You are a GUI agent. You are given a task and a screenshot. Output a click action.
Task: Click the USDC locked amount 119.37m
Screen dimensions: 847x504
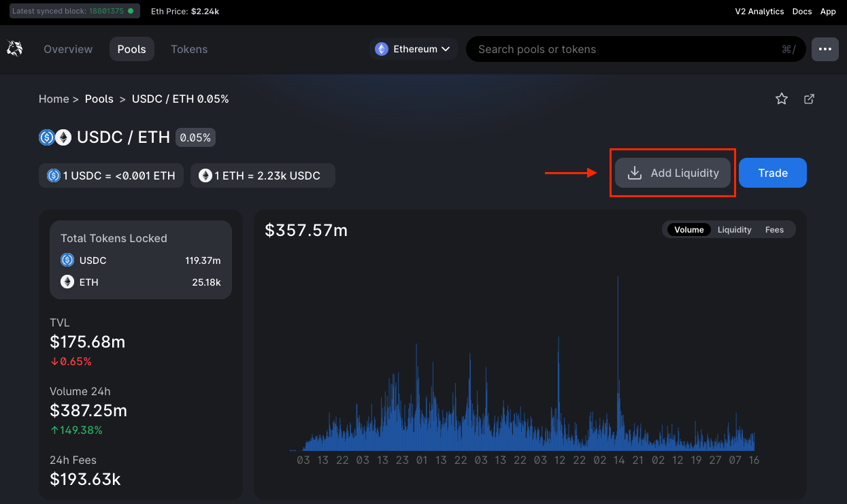point(203,261)
